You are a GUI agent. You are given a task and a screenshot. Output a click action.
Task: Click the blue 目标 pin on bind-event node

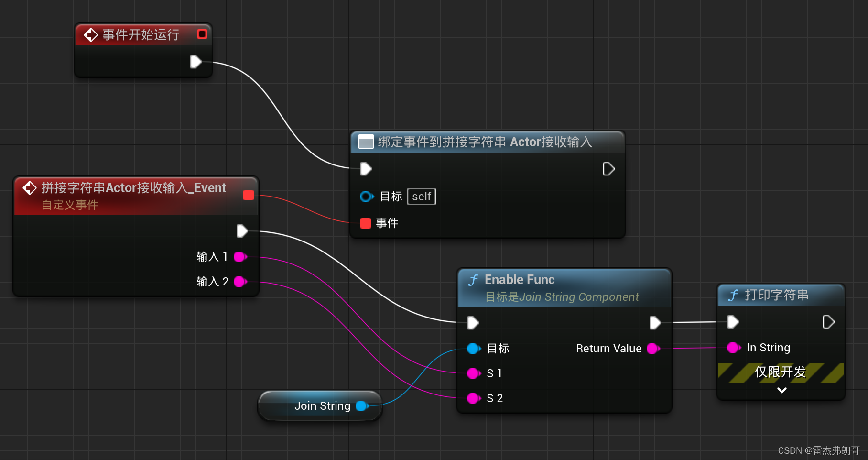[x=367, y=197]
